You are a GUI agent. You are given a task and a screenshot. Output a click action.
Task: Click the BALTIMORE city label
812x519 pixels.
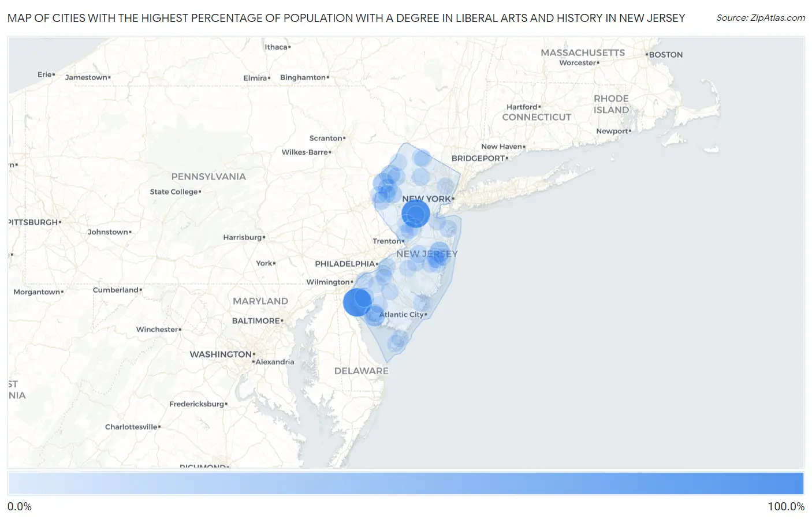256,321
